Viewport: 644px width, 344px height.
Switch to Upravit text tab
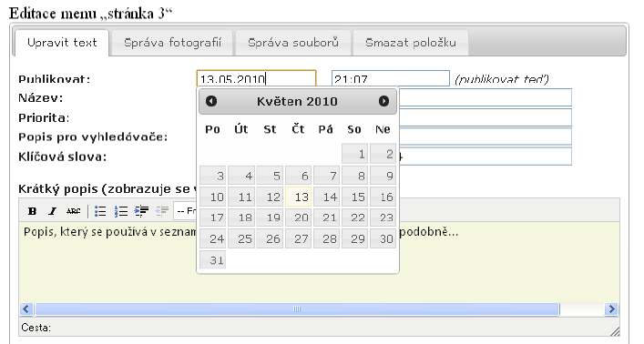click(x=62, y=43)
